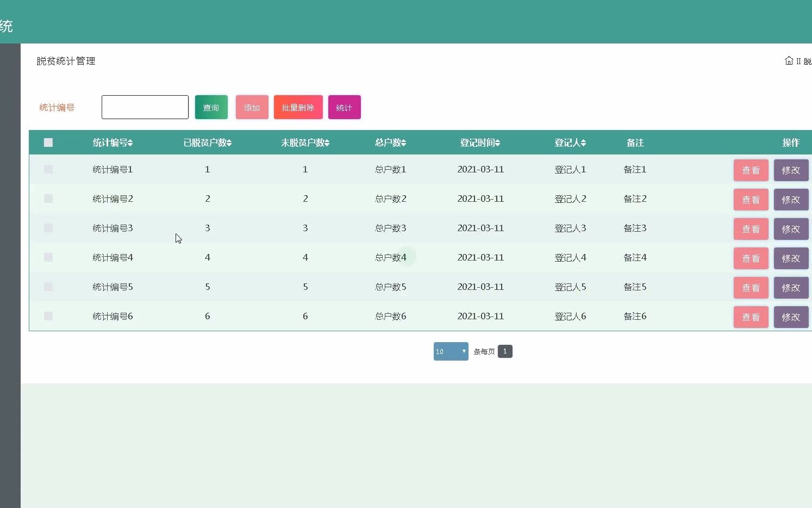Click 修改 for 统计编号3 row
Image resolution: width=812 pixels, height=508 pixels.
791,229
